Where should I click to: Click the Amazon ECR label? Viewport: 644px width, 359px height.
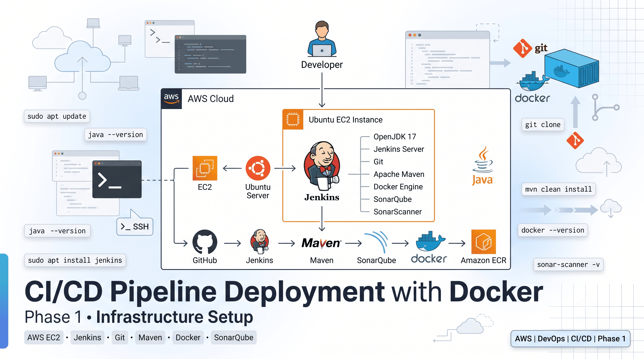(x=483, y=260)
